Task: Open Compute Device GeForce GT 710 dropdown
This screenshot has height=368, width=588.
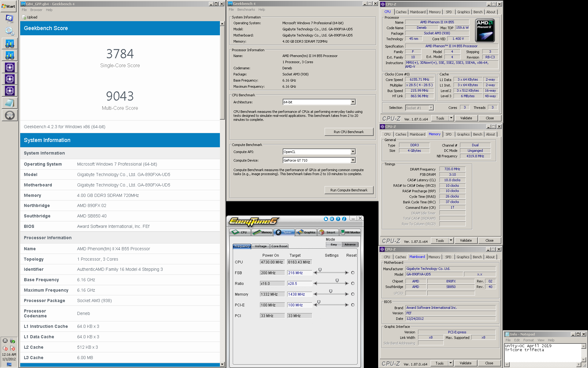Action: click(x=353, y=160)
